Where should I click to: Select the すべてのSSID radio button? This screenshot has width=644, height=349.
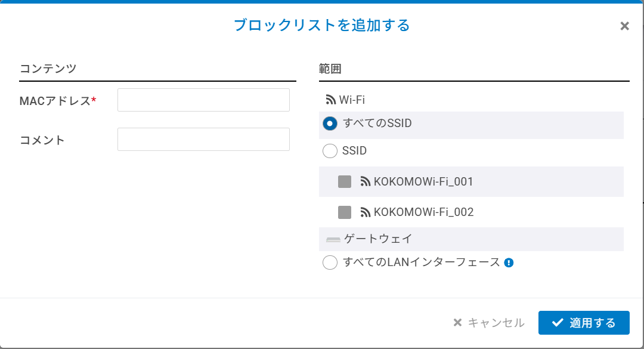330,123
